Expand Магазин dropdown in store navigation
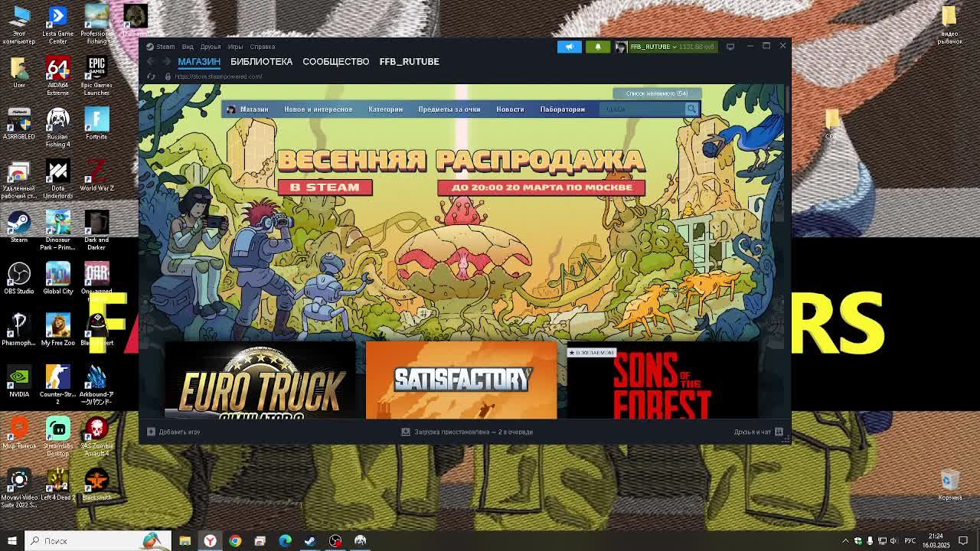This screenshot has height=551, width=980. point(254,109)
